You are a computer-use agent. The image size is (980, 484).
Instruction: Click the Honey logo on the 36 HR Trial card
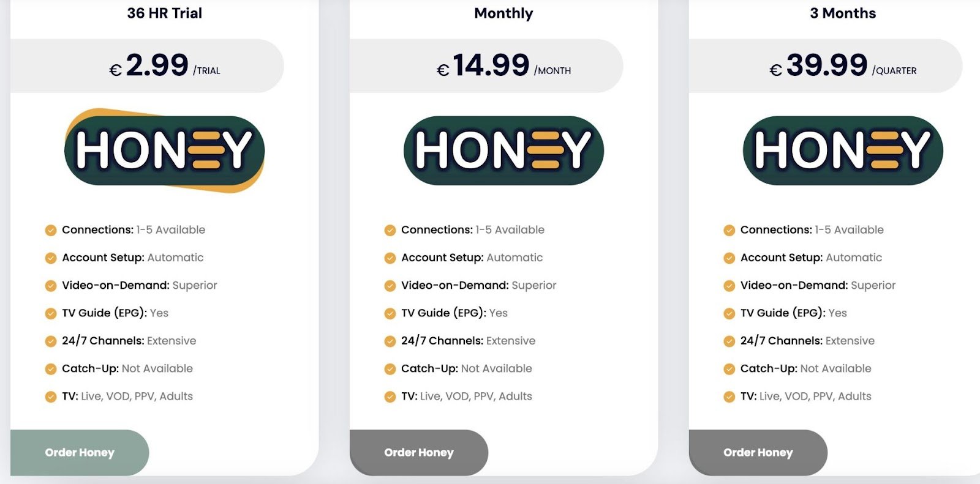(163, 150)
